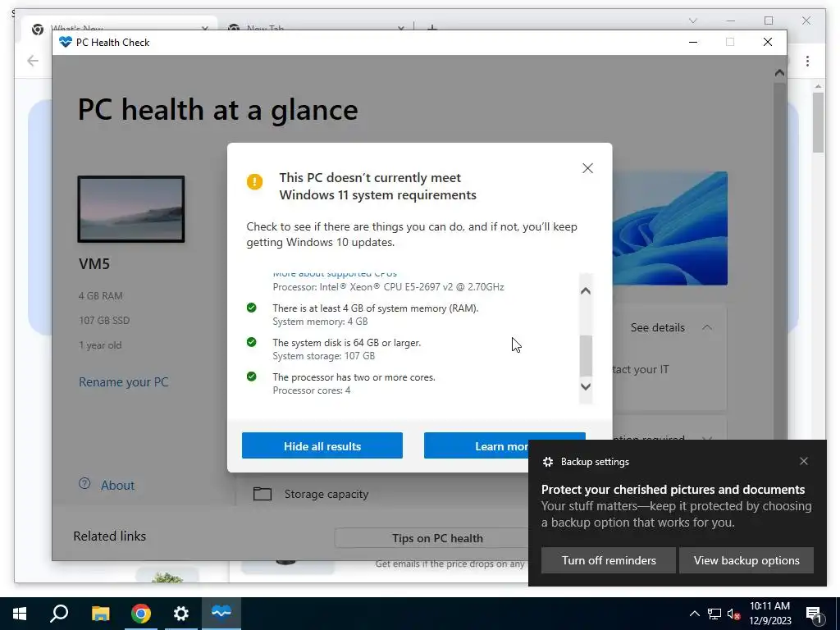Open Chrome three-dot menu
The height and width of the screenshot is (630, 840).
point(807,61)
